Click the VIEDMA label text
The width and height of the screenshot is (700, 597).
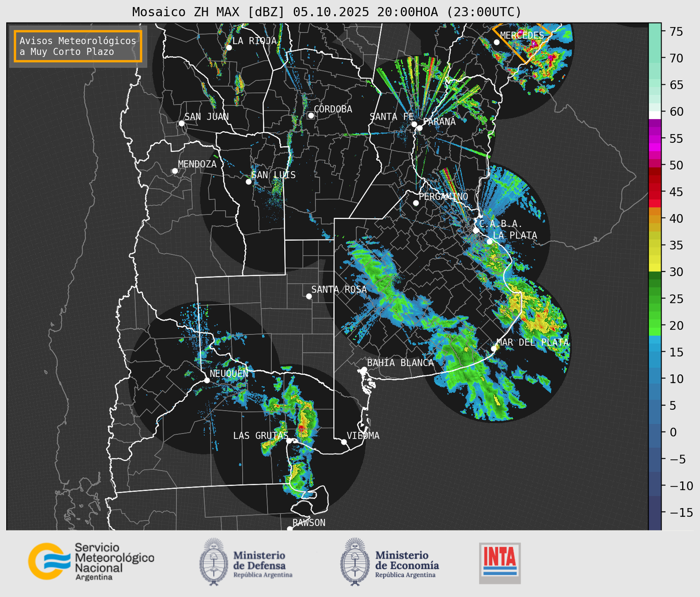click(x=363, y=436)
